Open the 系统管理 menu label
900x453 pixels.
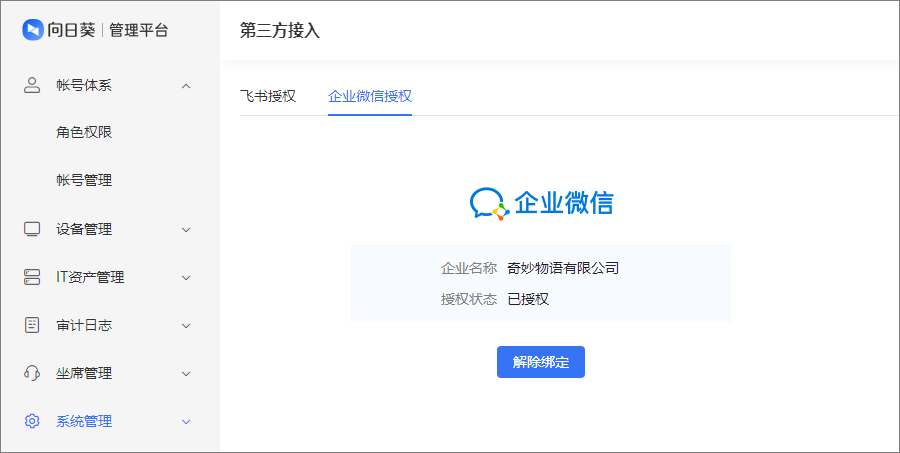click(84, 421)
